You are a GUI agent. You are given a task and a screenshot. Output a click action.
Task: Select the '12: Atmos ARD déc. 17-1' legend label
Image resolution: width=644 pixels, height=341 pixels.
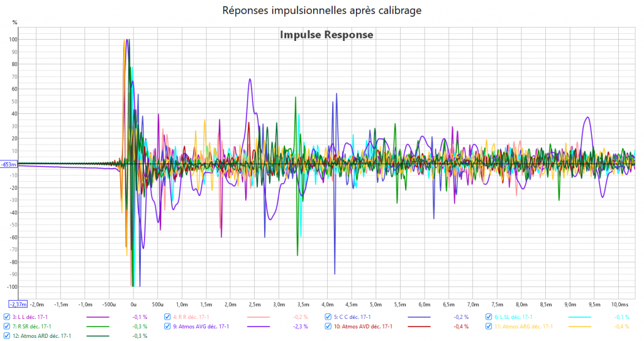tap(42, 336)
